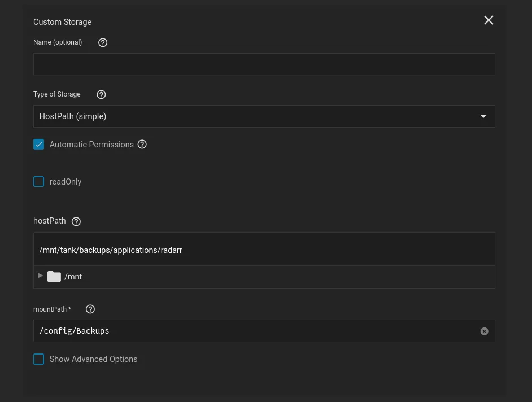Click inside the mountPath /config/Backups field

226,331
